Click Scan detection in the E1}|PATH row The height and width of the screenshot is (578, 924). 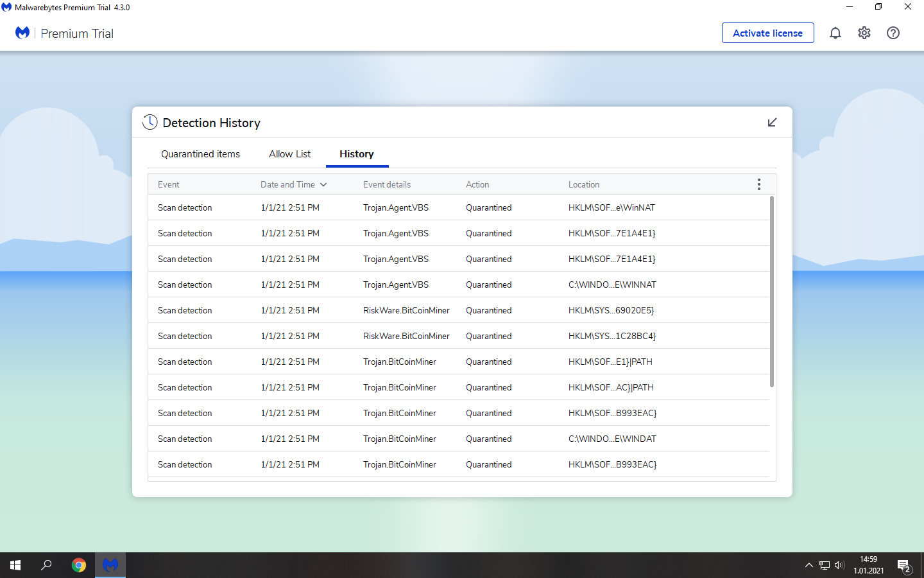(185, 362)
